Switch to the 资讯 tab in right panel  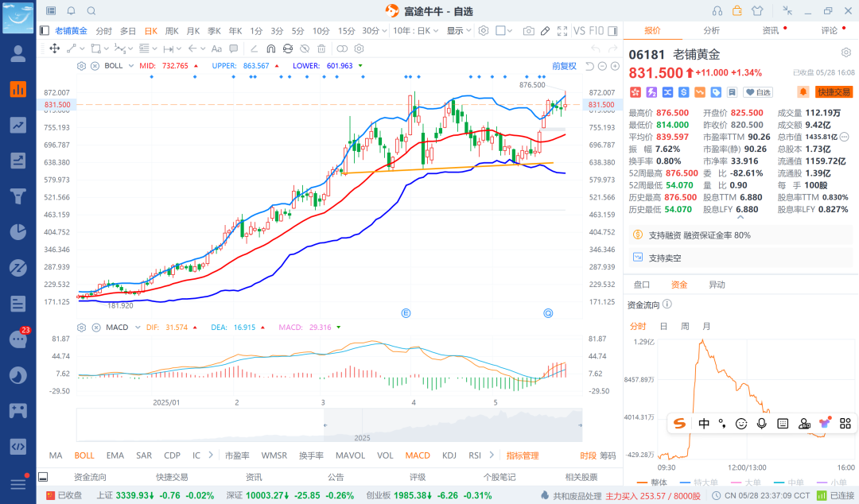coord(771,31)
